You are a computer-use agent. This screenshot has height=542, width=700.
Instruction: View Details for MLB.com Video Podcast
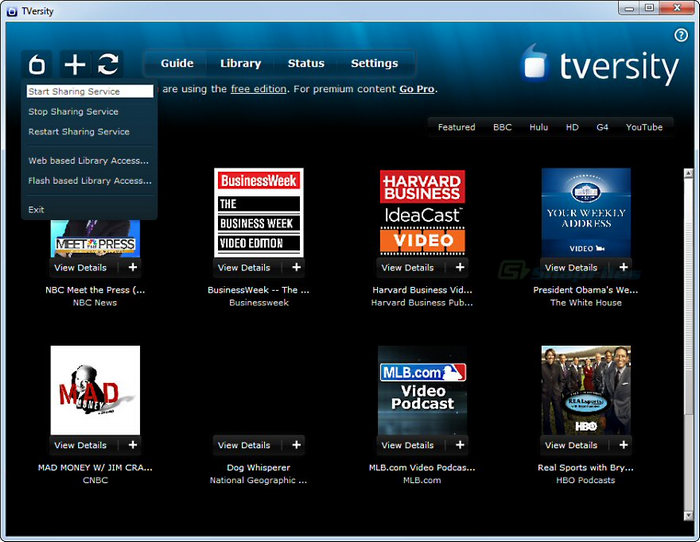[408, 445]
